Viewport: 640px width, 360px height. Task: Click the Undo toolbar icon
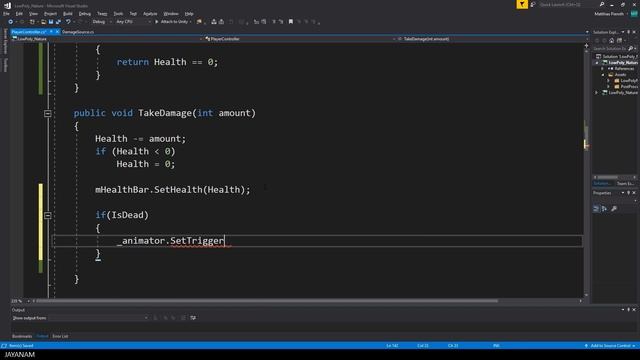pos(68,22)
